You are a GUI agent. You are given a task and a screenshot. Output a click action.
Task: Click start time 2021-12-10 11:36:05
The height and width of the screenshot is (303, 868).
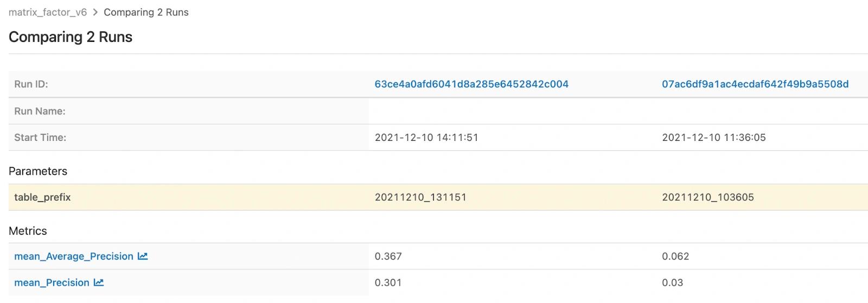pos(714,138)
